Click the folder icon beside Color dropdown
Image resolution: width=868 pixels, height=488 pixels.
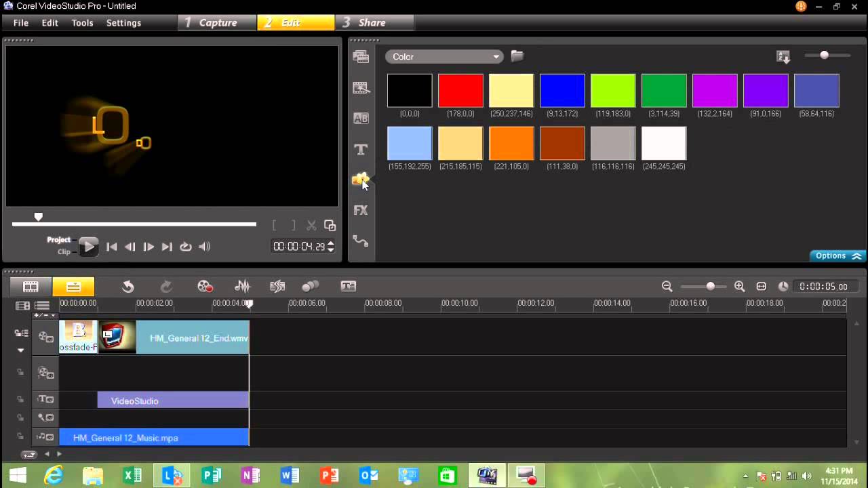(x=517, y=56)
